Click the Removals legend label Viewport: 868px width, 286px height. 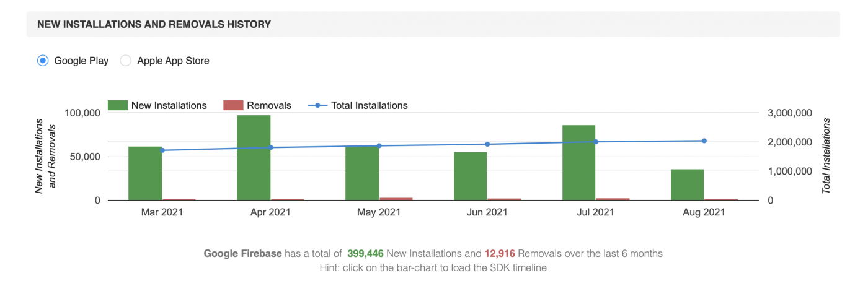click(268, 105)
